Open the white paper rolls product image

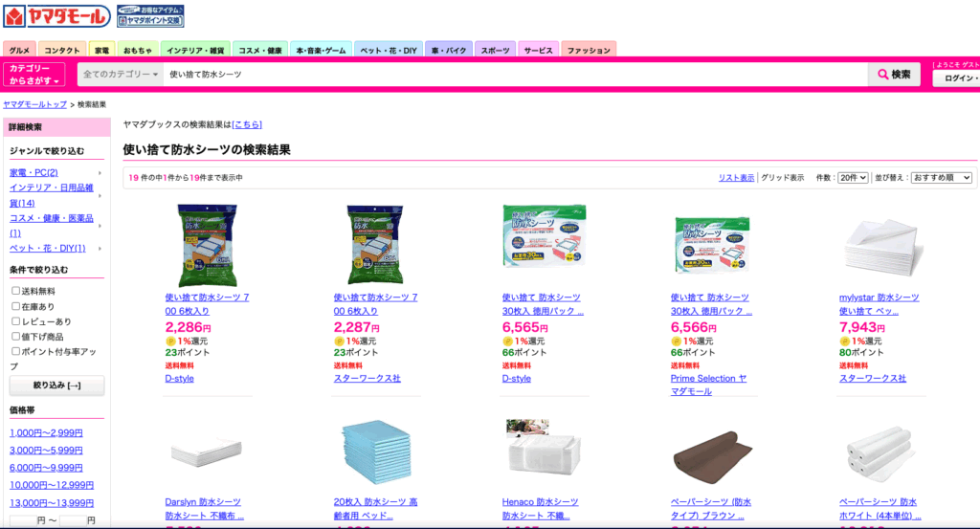[x=881, y=454]
